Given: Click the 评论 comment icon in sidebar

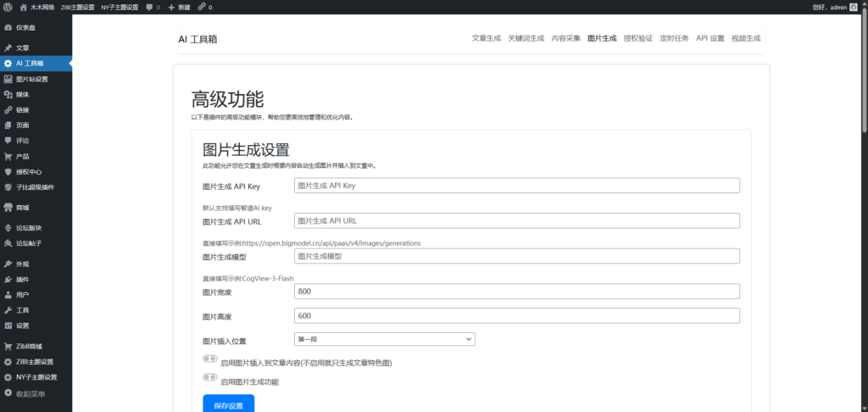Looking at the screenshot, I should (x=8, y=141).
